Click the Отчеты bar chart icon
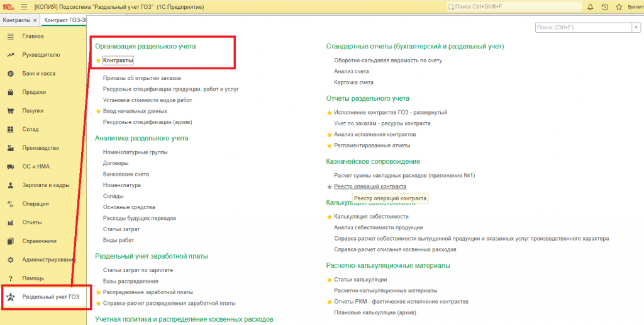Viewport: 644px width, 325px height. click(11, 222)
